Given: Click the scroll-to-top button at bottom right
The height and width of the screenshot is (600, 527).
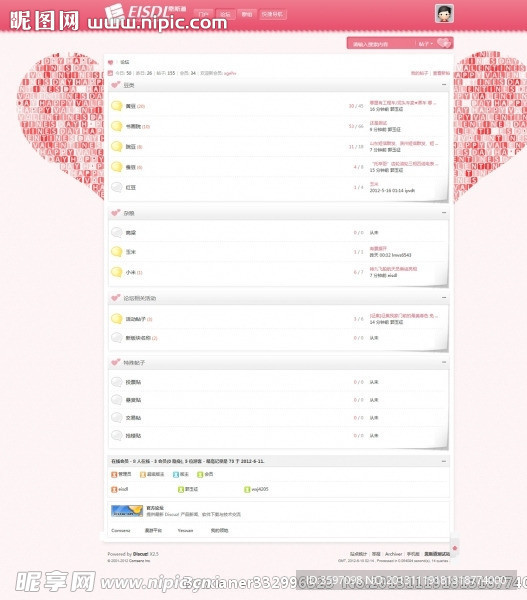Looking at the screenshot, I should 454,548.
